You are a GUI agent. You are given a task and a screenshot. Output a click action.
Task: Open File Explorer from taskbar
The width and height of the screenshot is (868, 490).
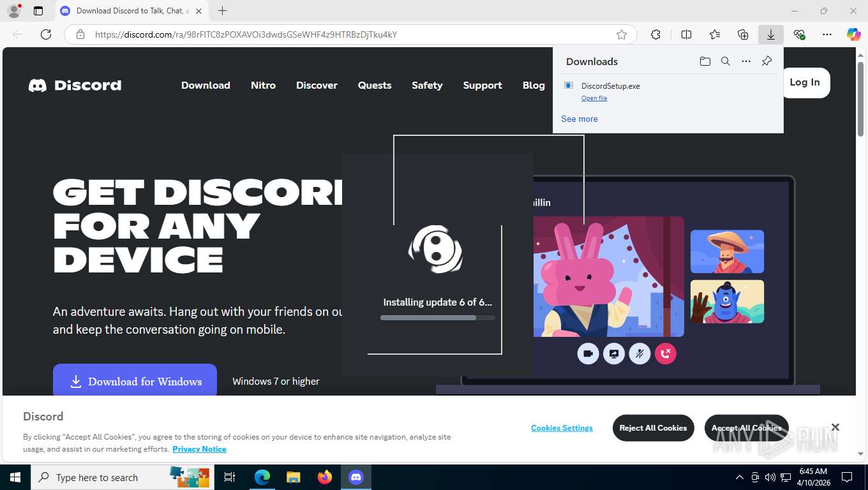[x=293, y=477]
